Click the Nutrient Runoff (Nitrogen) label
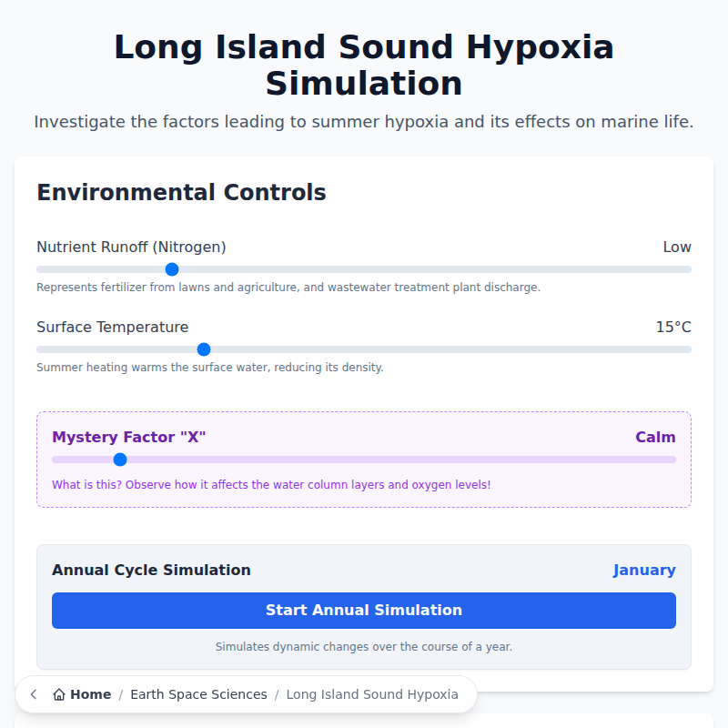Screen dimensions: 728x728 point(131,247)
